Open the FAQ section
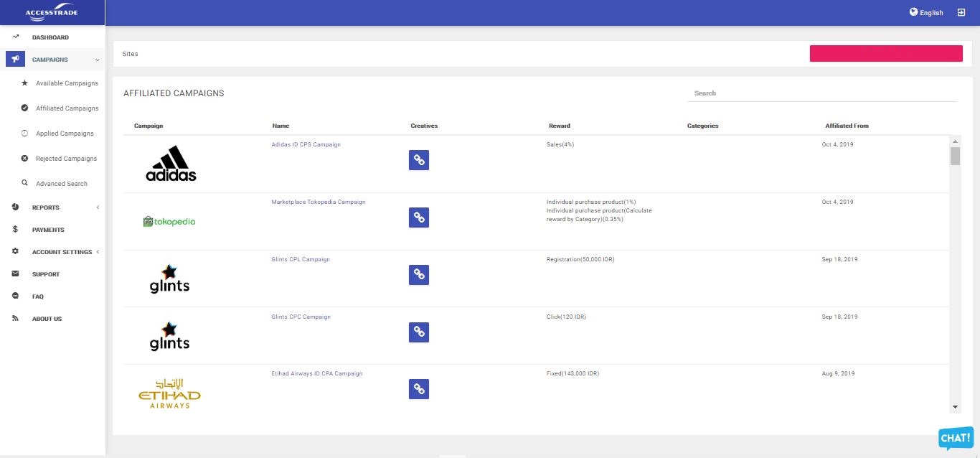The height and width of the screenshot is (458, 980). coord(38,296)
